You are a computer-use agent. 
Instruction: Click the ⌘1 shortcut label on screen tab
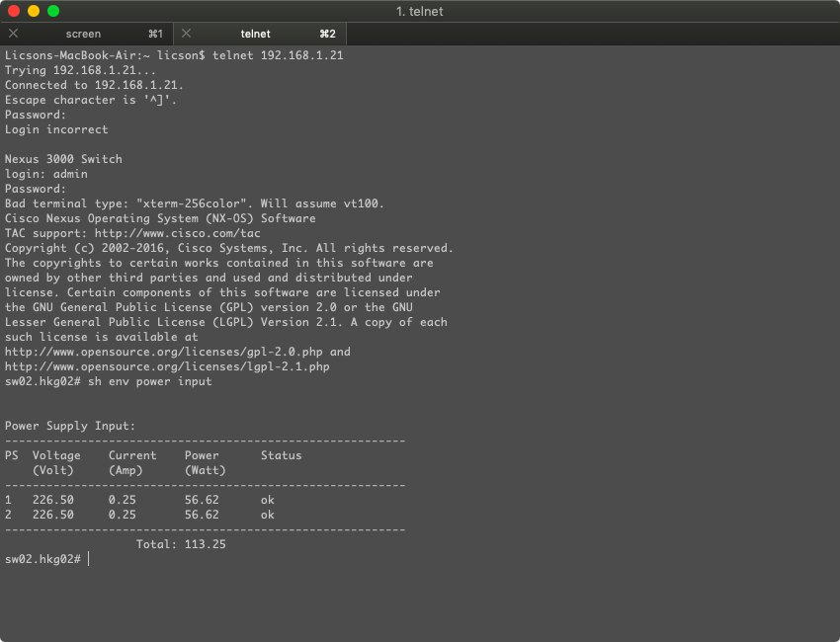(155, 34)
